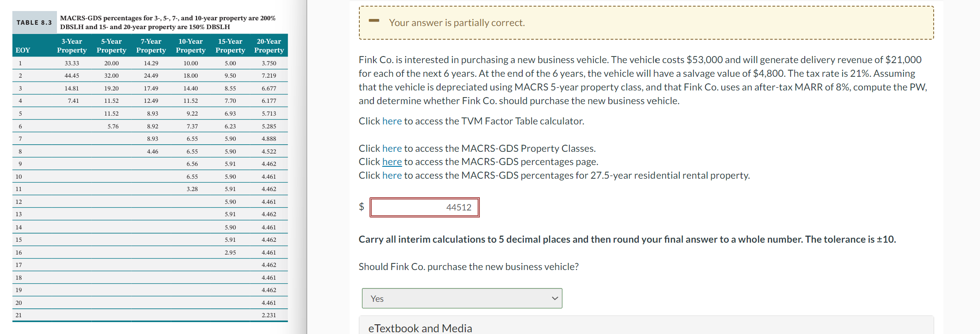Open the MACRS-GDS Property Classes link
980x334 pixels.
point(392,148)
